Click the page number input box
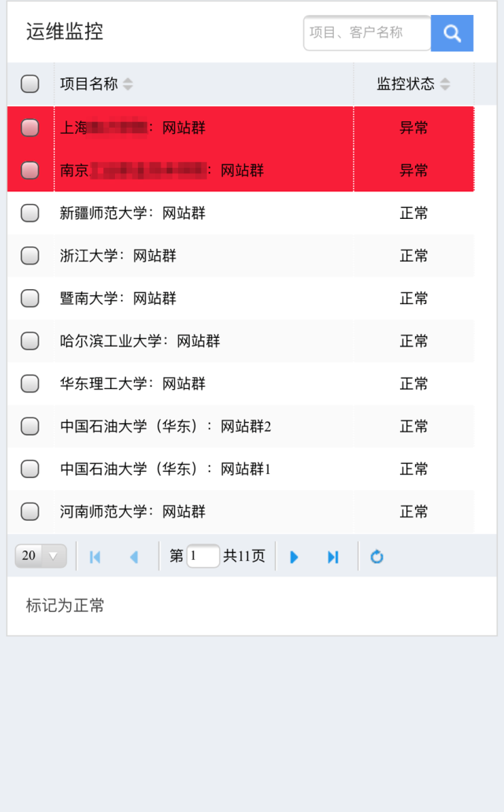Viewport: 504px width, 812px height. click(x=203, y=556)
